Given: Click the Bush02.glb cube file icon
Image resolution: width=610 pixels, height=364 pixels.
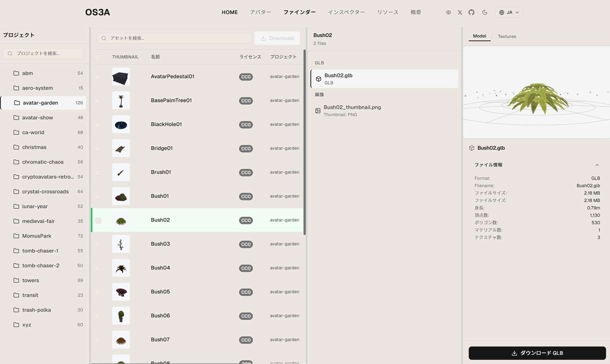Looking at the screenshot, I should coord(318,79).
